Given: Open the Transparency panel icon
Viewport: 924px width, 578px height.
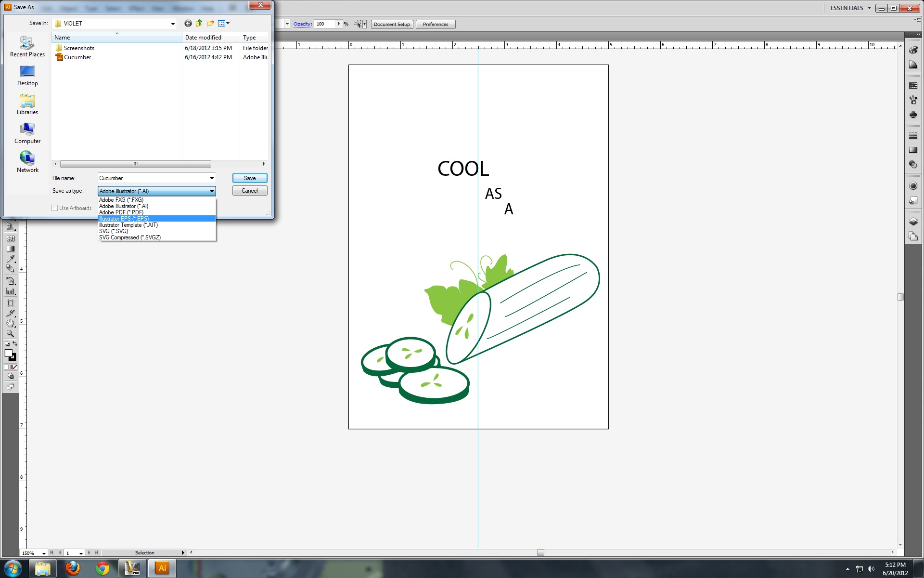Looking at the screenshot, I should [x=913, y=165].
